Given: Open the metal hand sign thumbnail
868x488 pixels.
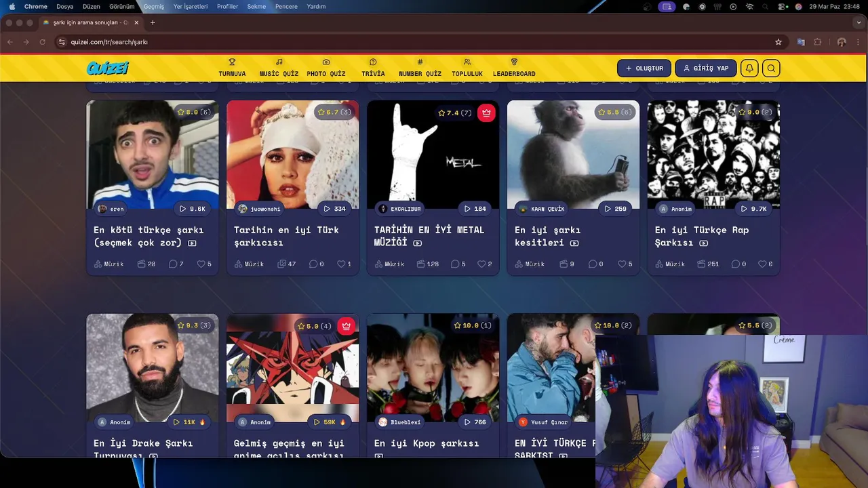Looking at the screenshot, I should coord(433,155).
